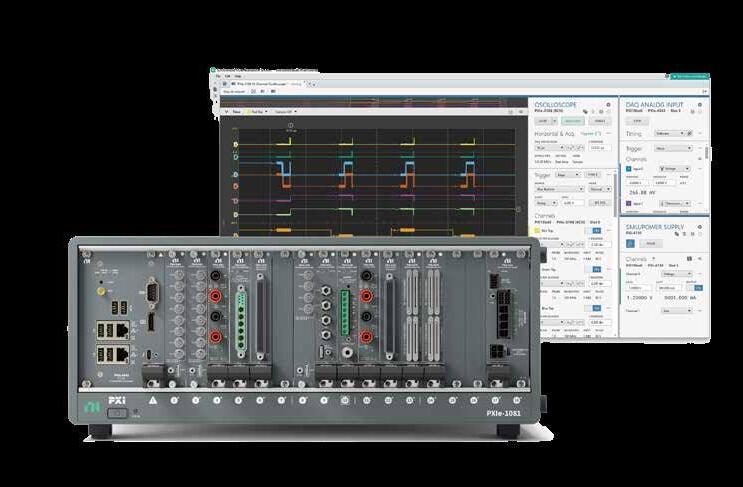Select the yellow channel marker on the waveform
The width and height of the screenshot is (743, 487).
(x=236, y=144)
